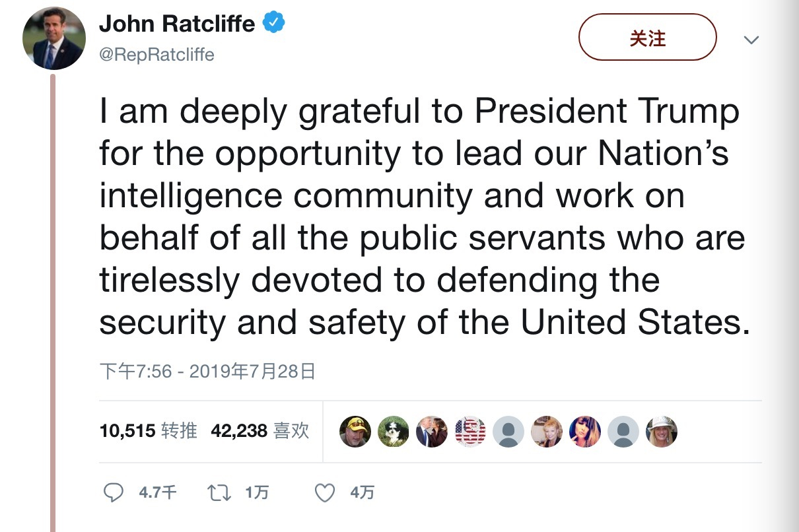The width and height of the screenshot is (799, 532).
Task: Click the tweet text about President Trump
Action: [x=423, y=218]
